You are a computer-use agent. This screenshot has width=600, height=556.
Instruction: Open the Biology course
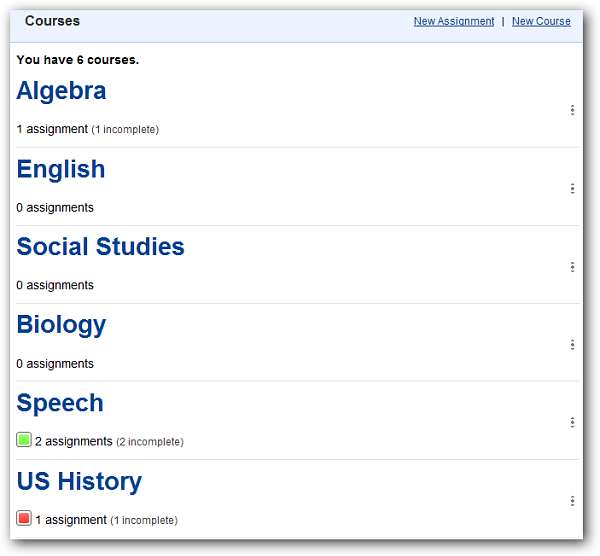[x=61, y=325]
